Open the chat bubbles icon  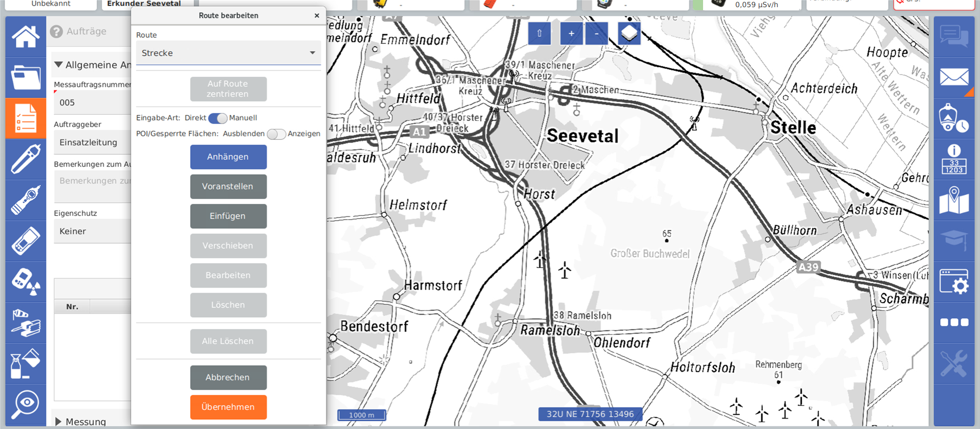pos(954,36)
